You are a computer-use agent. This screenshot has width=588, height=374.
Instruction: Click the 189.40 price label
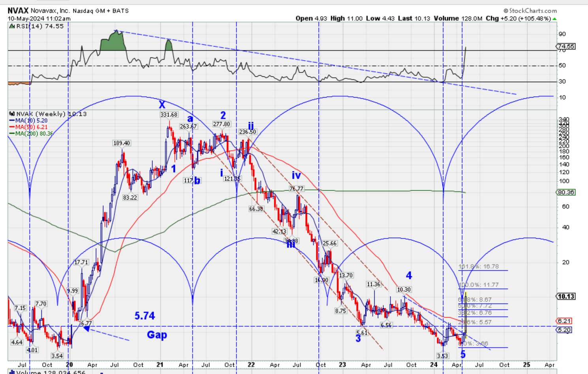pos(122,143)
